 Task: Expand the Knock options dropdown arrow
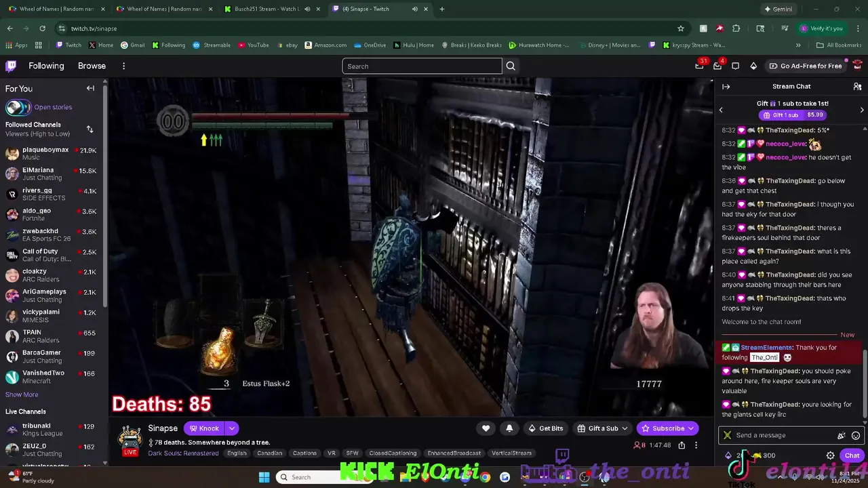[x=232, y=428]
